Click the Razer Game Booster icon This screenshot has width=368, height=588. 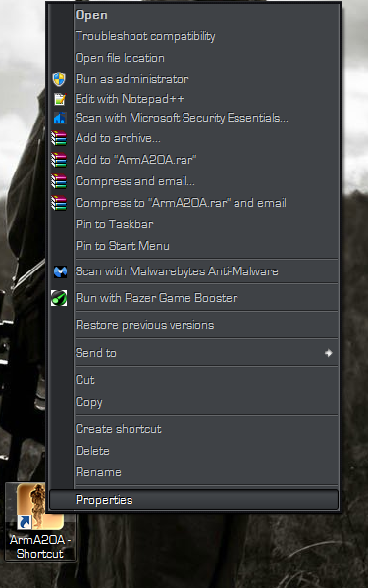click(x=59, y=298)
